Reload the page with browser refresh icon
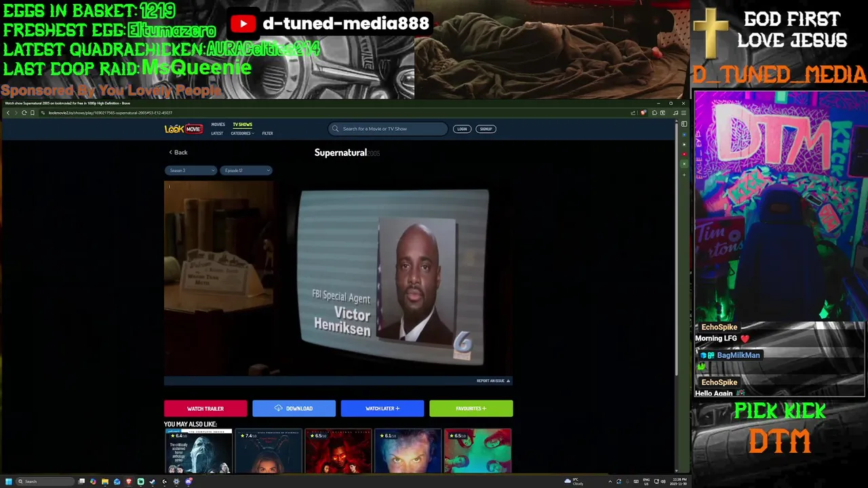 (x=24, y=113)
